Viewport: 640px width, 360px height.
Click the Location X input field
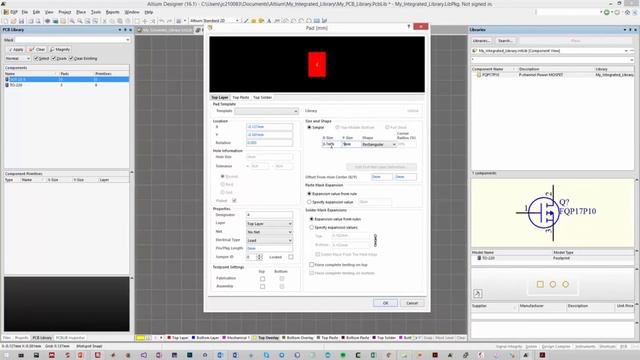click(269, 127)
